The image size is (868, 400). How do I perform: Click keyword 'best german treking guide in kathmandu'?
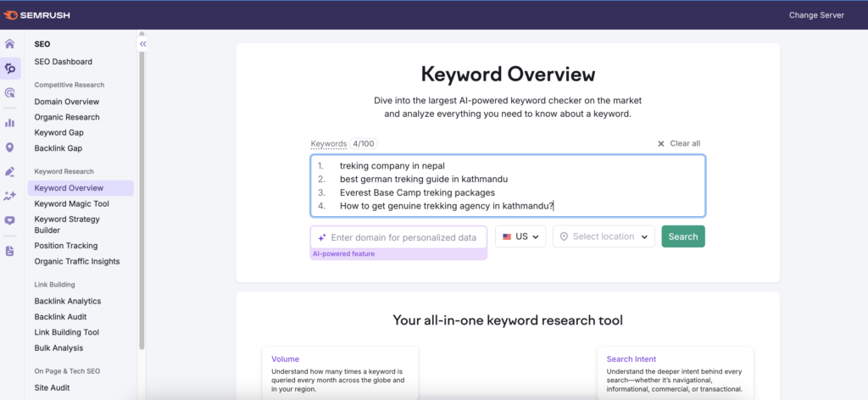pyautogui.click(x=424, y=180)
